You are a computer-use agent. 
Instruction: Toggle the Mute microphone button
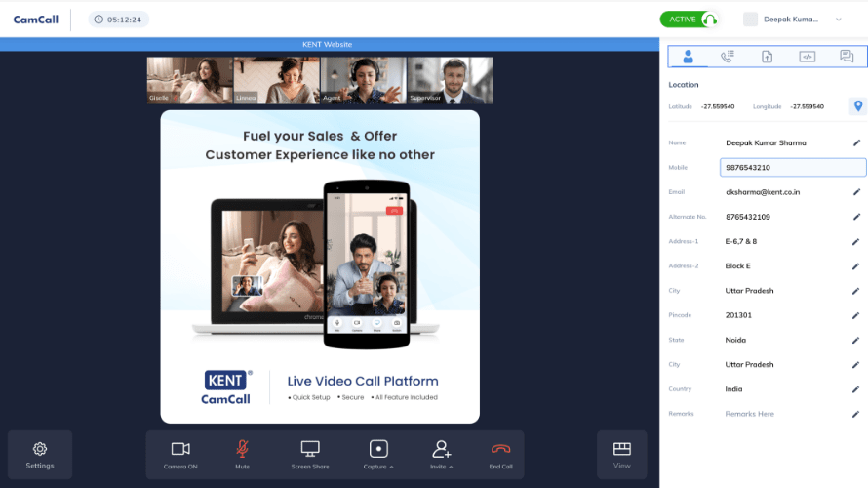pos(242,455)
